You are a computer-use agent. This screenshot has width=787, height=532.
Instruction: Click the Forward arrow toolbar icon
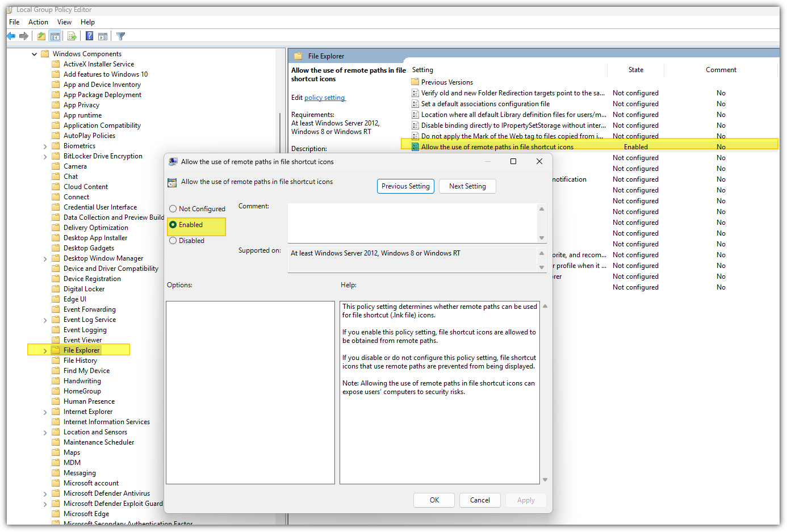(x=24, y=36)
